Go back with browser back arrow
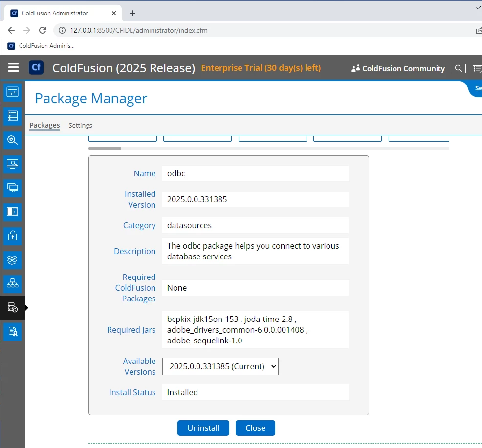The height and width of the screenshot is (448, 482). tap(11, 30)
